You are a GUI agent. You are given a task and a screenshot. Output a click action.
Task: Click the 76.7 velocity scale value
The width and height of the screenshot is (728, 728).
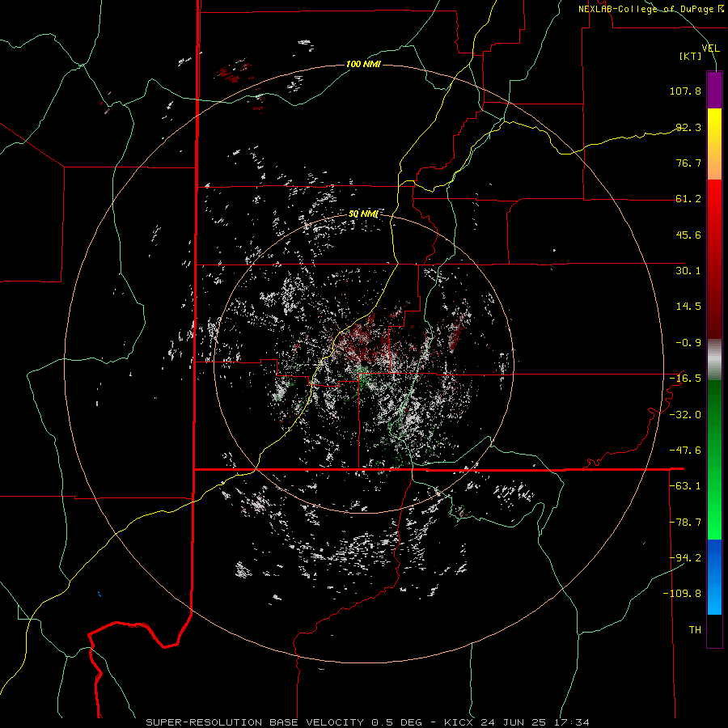point(688,163)
